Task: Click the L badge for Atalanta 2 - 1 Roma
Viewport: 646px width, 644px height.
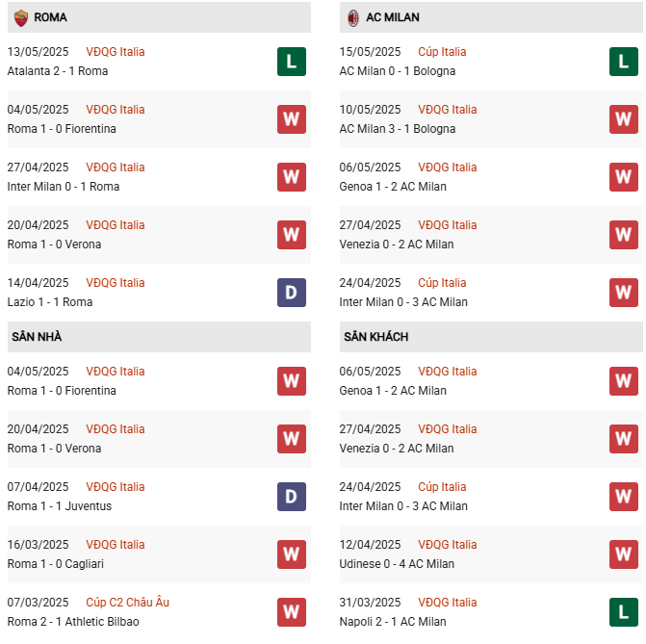Action: point(292,62)
